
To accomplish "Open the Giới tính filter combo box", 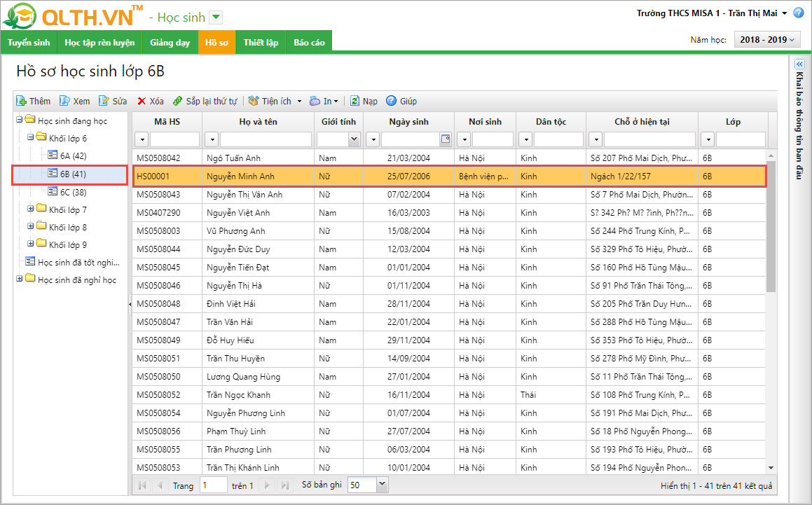I will coord(354,139).
